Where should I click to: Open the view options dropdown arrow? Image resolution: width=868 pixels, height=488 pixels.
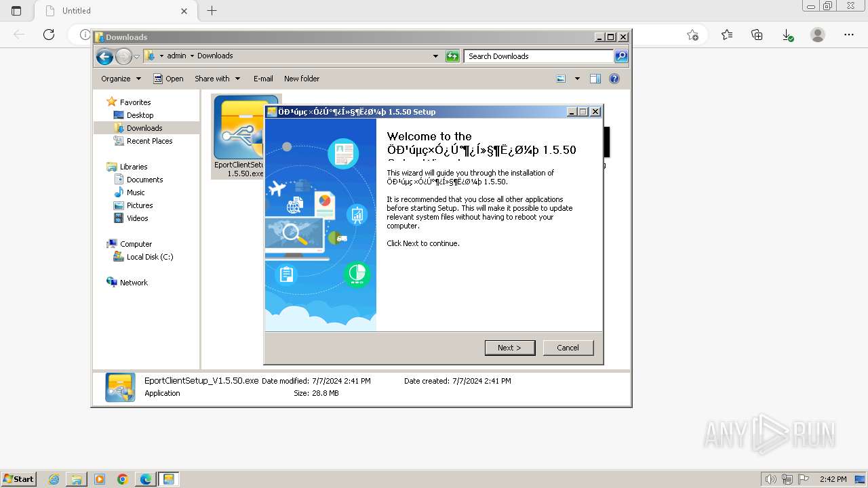coord(577,79)
